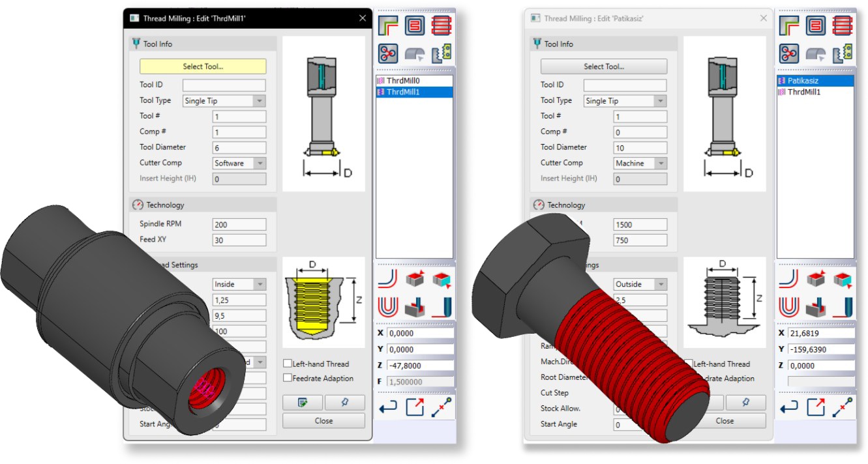868x464 pixels.
Task: Choose the red zigzag facing icon beside Patikasiz dialog
Action: [x=844, y=25]
